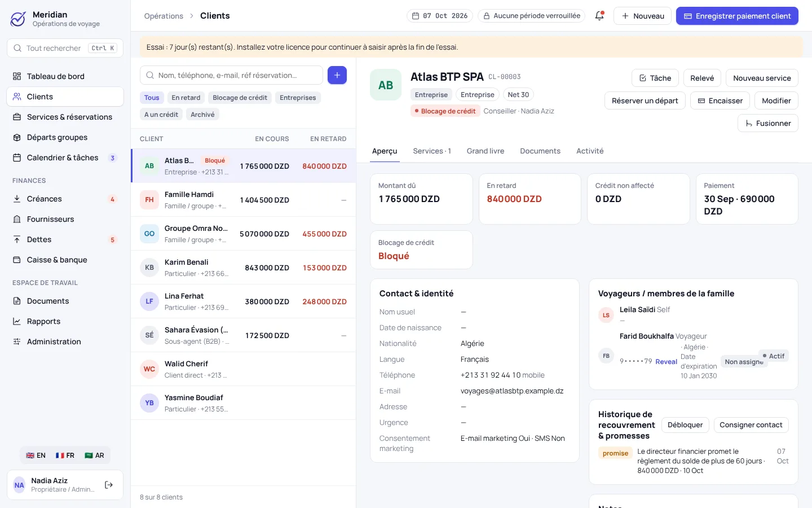812x508 pixels.
Task: Click the Modifier button
Action: (x=776, y=100)
